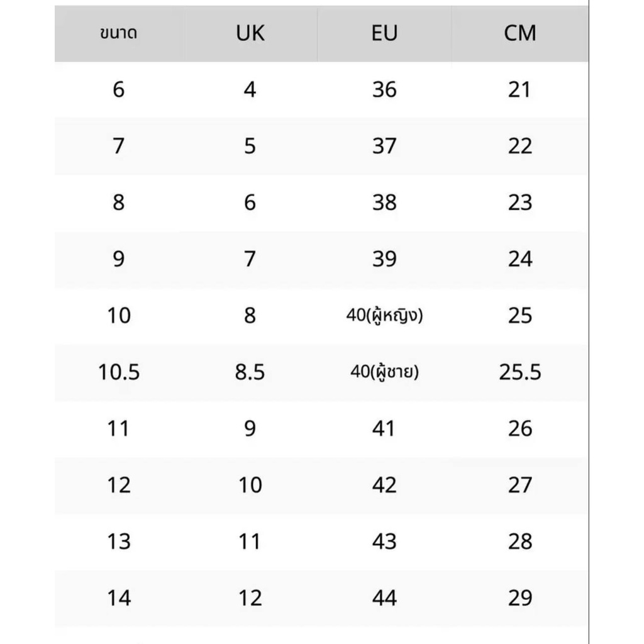Viewport: 644px width, 644px height.
Task: Click the EU column header
Action: [384, 33]
